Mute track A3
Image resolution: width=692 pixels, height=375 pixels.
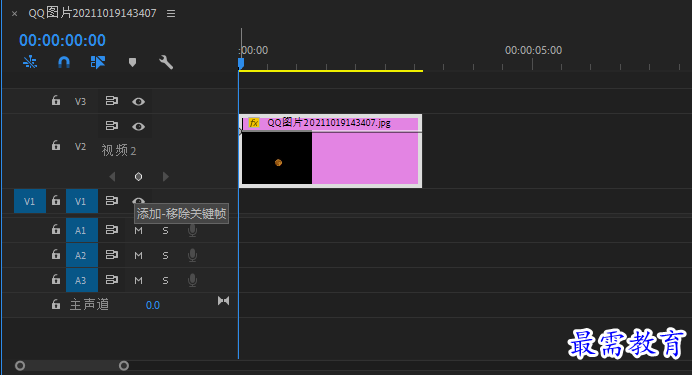[138, 280]
